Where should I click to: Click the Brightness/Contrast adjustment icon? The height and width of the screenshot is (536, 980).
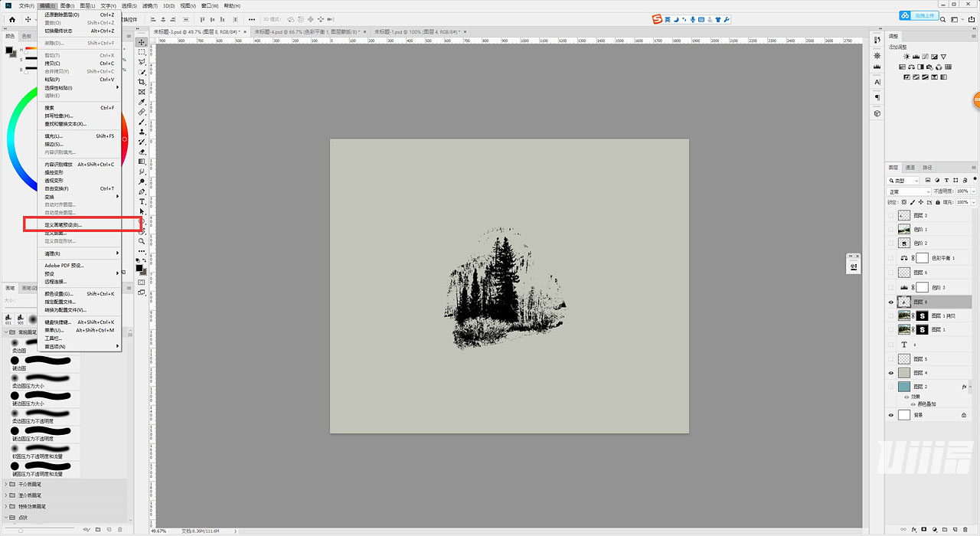(906, 57)
